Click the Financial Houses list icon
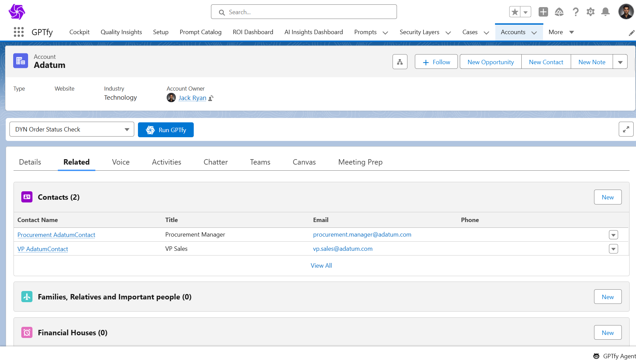 (x=27, y=332)
